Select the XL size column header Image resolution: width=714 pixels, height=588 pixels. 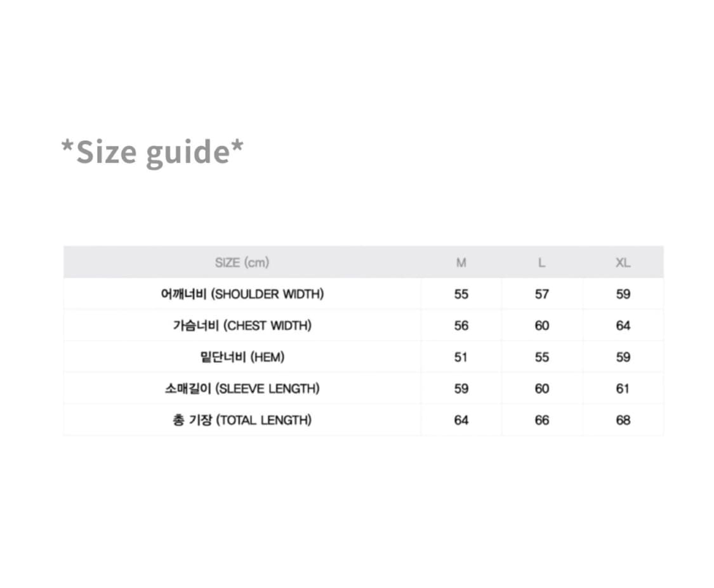[623, 263]
